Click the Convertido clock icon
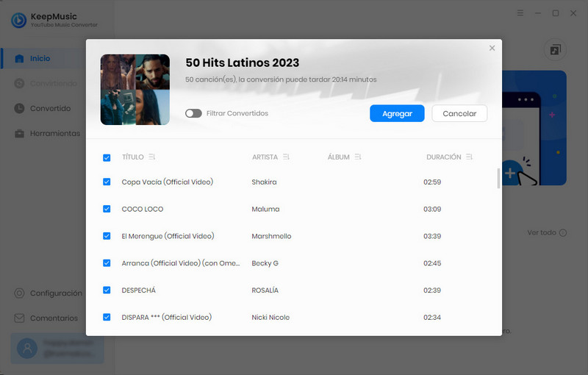This screenshot has height=375, width=588. point(19,108)
